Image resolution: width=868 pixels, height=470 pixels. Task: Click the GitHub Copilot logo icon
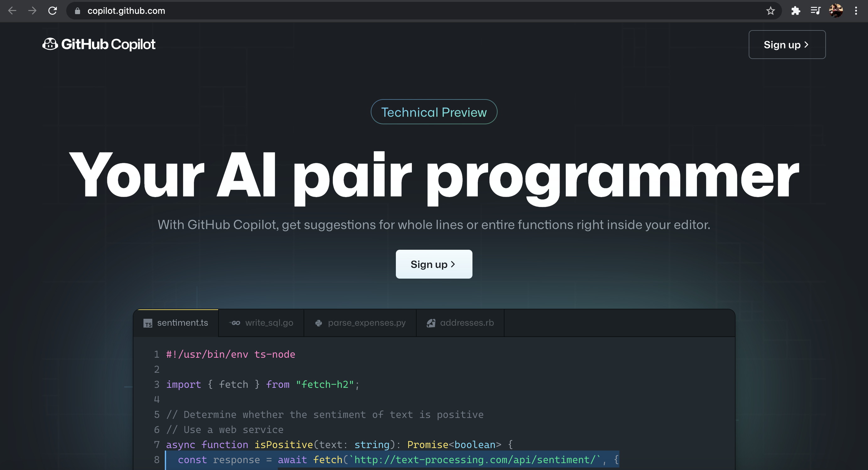(50, 44)
